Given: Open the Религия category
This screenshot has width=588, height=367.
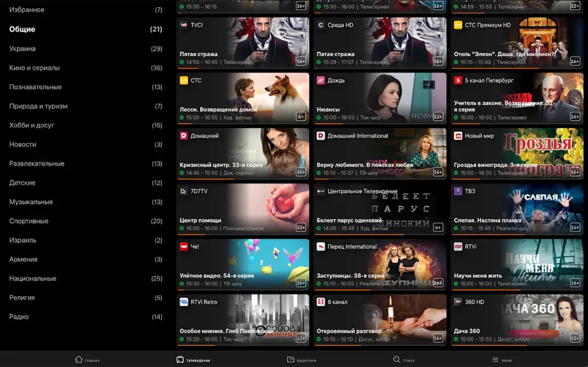Looking at the screenshot, I should pyautogui.click(x=85, y=298).
